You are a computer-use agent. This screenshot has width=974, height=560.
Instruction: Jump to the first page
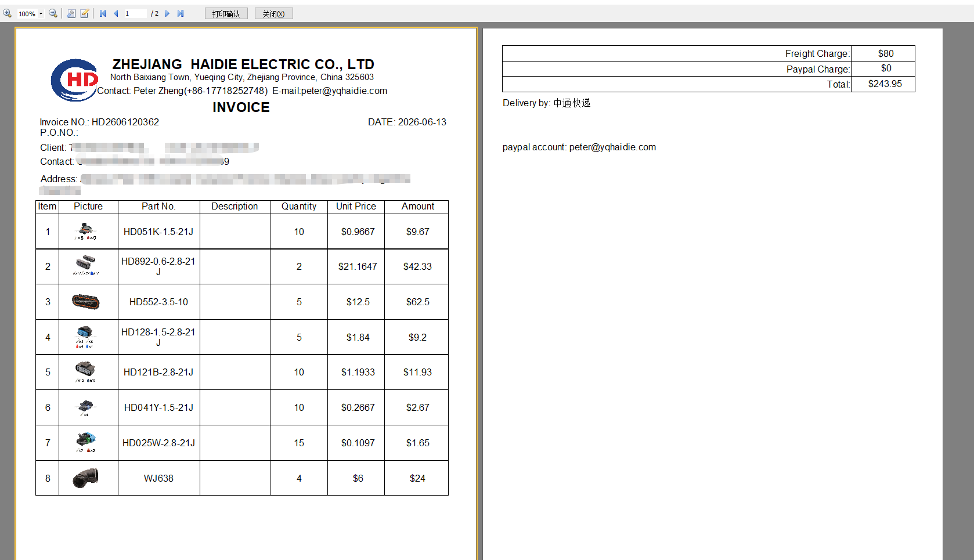(103, 13)
